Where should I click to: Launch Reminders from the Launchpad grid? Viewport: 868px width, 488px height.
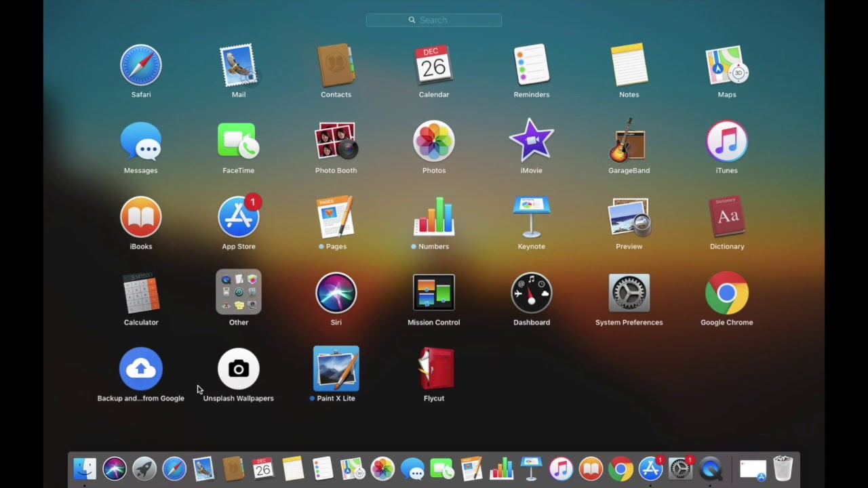pyautogui.click(x=532, y=65)
